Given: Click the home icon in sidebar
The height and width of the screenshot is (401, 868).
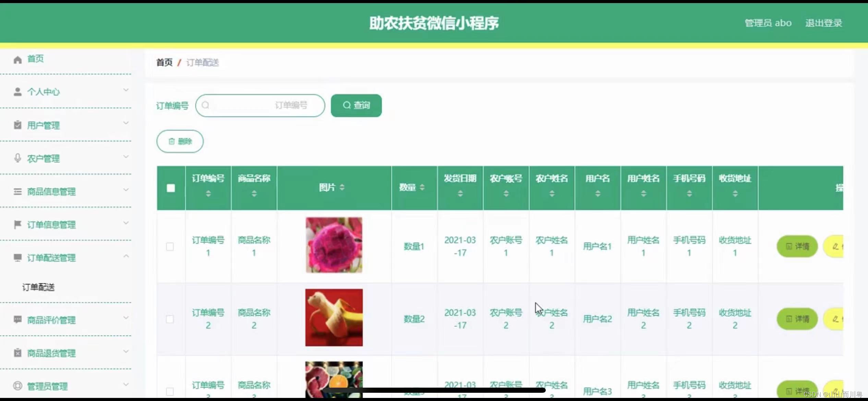Looking at the screenshot, I should pos(17,60).
